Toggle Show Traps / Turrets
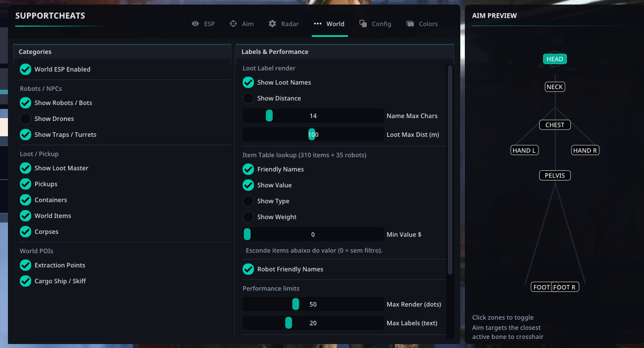 [x=26, y=135]
